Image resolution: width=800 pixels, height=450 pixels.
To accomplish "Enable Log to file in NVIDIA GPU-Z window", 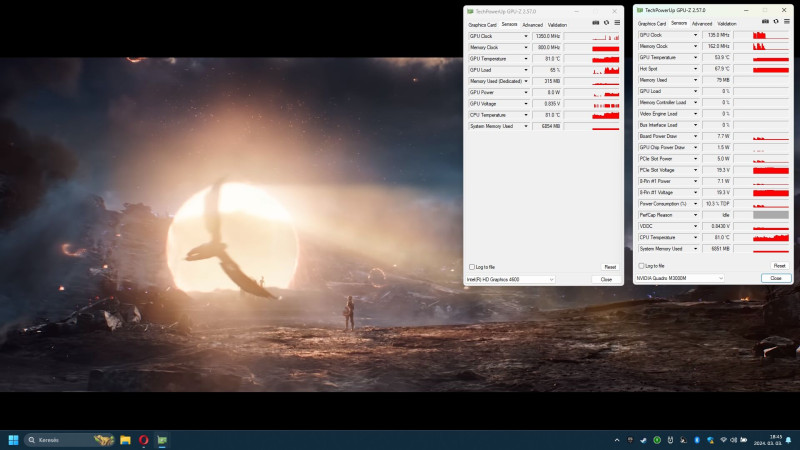I will click(x=641, y=266).
